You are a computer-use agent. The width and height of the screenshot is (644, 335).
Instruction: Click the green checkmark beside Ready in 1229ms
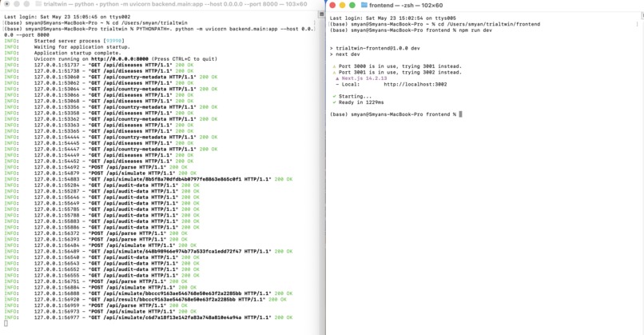334,102
